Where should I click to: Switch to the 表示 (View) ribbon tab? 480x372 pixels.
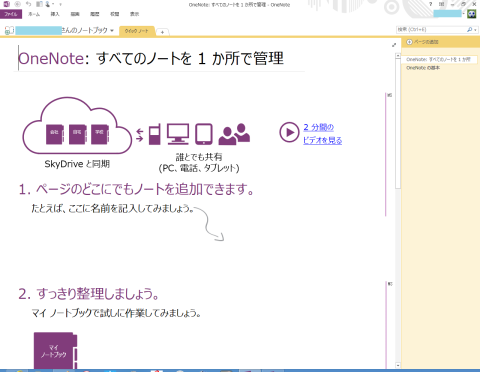[x=134, y=14]
